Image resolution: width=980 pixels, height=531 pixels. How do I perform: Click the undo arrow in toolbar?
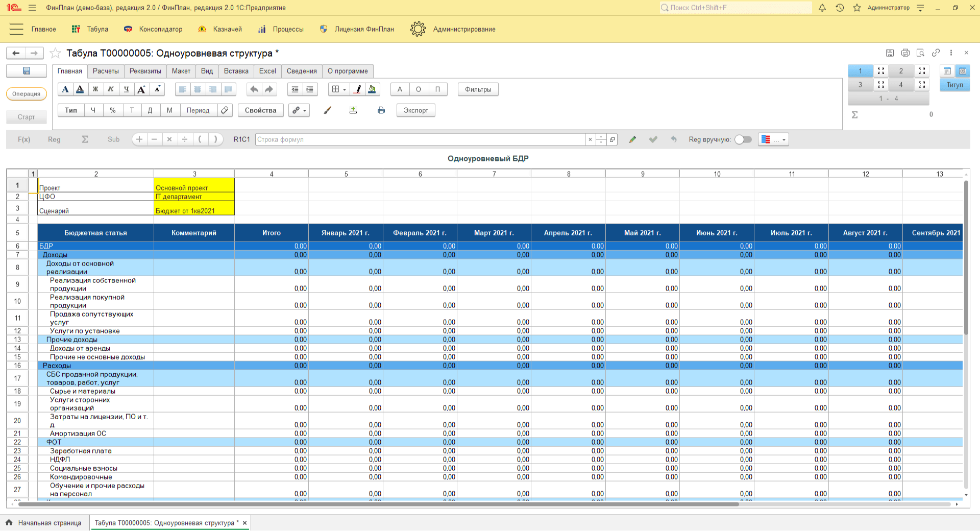(254, 89)
